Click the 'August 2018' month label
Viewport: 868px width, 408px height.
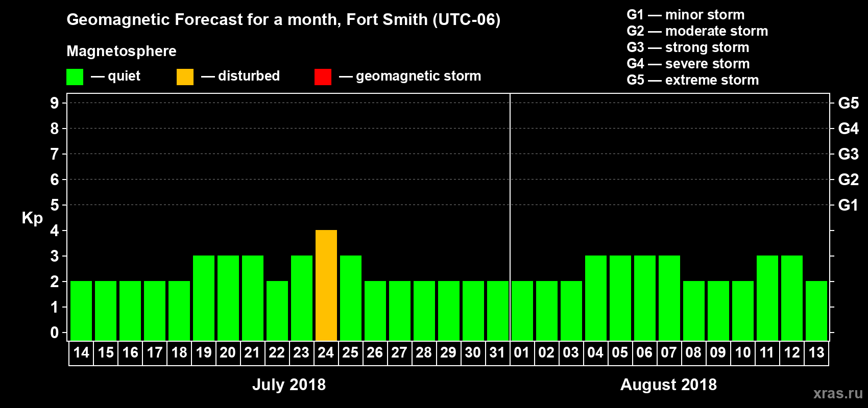click(x=668, y=385)
